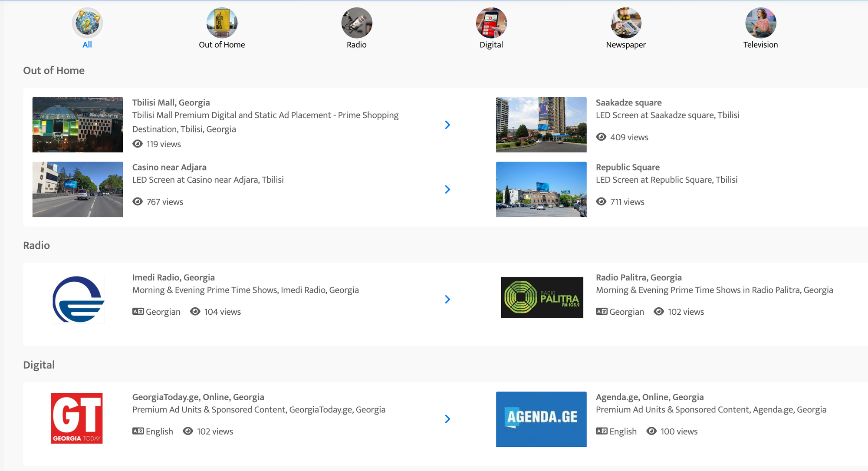
Task: Click the AGENDA.GE blue logo
Action: point(541,419)
